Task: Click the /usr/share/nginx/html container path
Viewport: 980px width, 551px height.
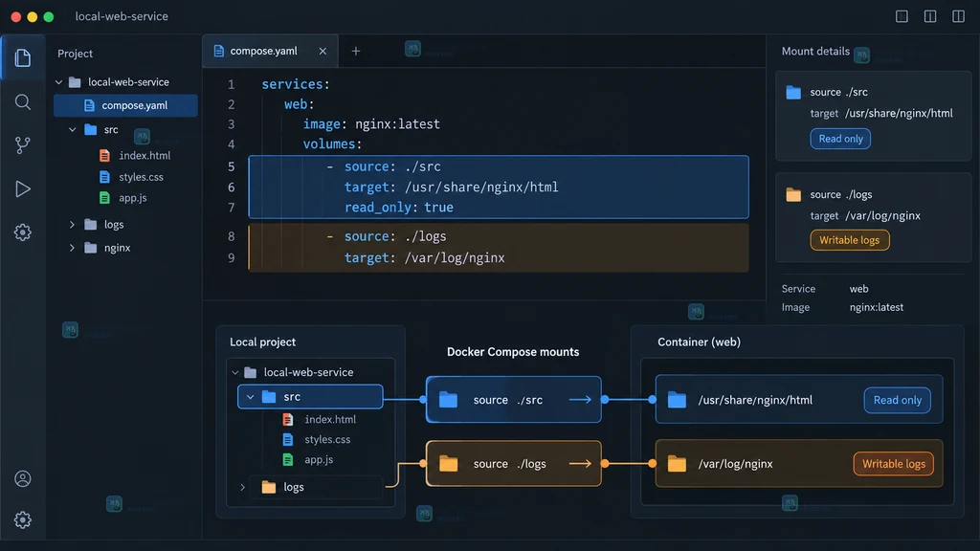Action: [x=755, y=400]
